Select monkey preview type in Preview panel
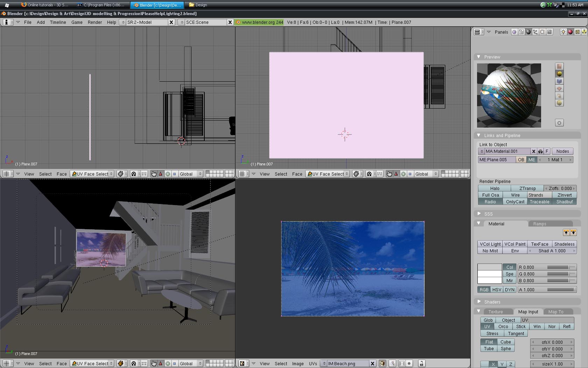Viewport: 588px width, 368px height. coord(559,88)
